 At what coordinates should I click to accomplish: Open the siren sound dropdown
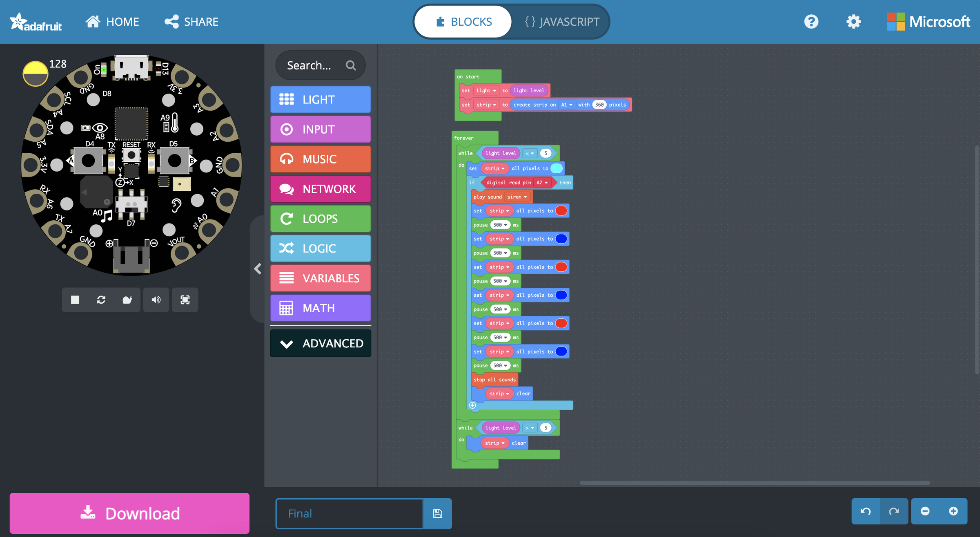click(517, 197)
